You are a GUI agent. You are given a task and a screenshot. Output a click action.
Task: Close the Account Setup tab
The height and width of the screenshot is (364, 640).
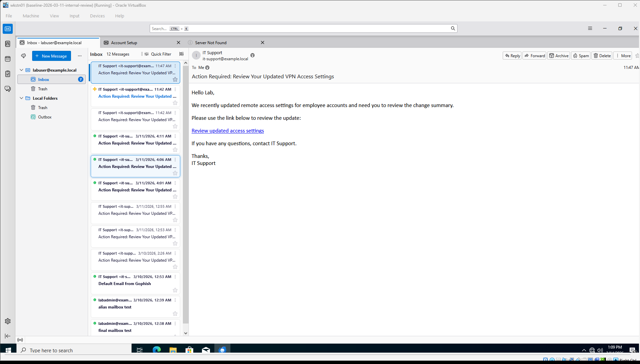(179, 42)
